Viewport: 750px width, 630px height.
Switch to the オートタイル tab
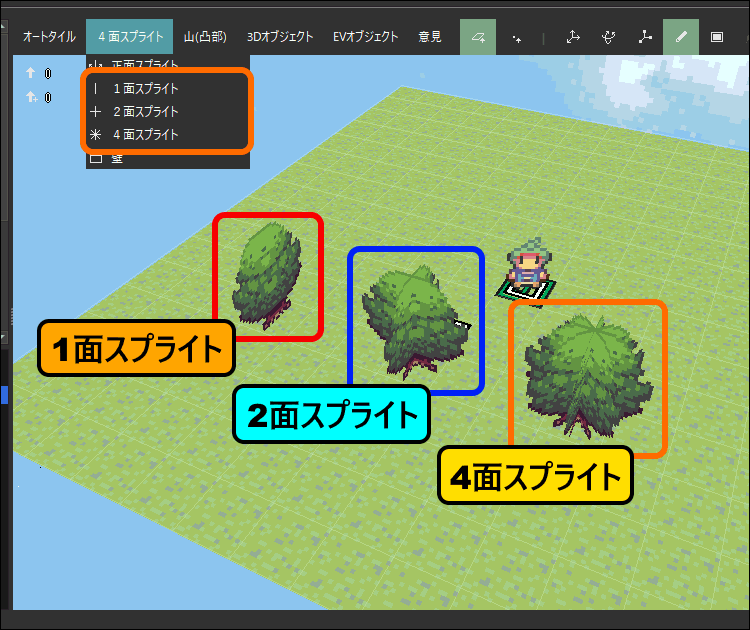(x=48, y=37)
